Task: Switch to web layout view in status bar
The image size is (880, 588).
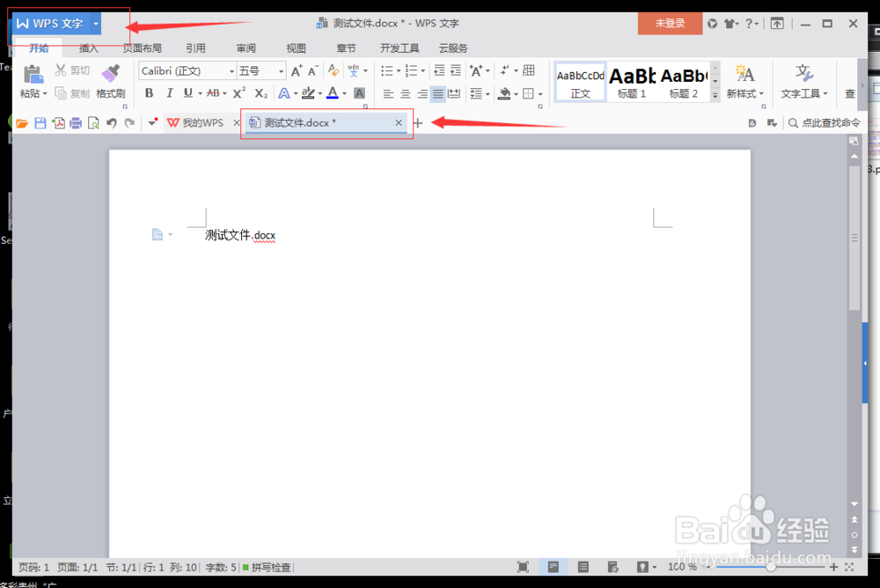Action: [612, 567]
